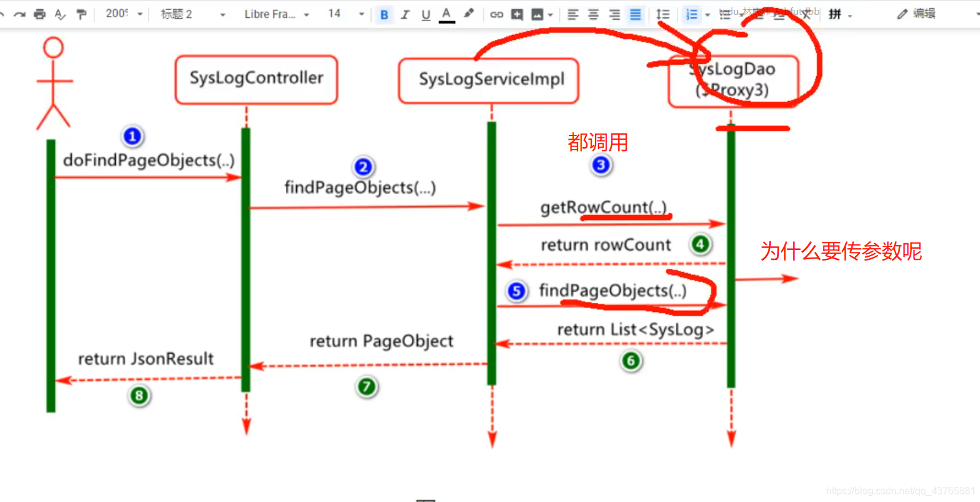The image size is (980, 502).
Task: Click the return rowCount label
Action: pyautogui.click(x=606, y=245)
